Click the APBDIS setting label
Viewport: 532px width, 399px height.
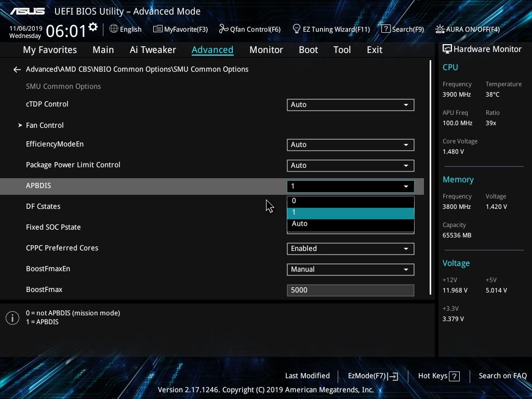click(x=38, y=185)
